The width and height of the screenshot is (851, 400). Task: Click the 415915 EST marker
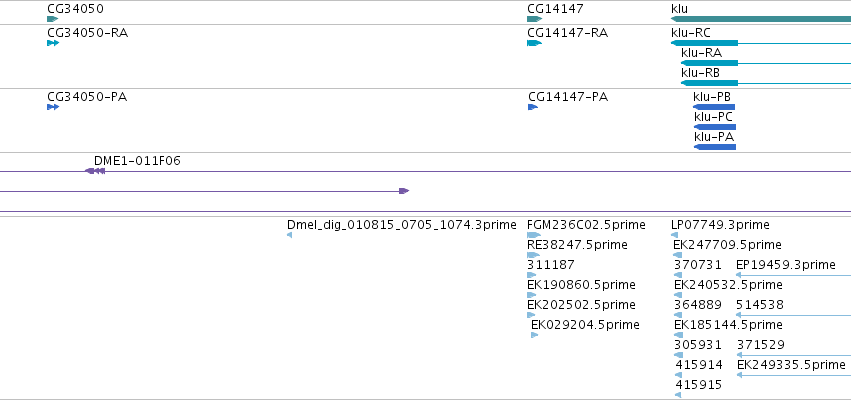tap(678, 395)
